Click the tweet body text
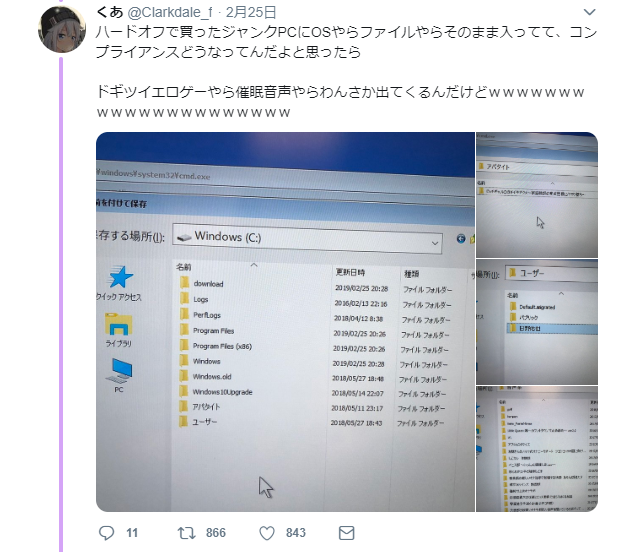Screen dimensions: 633x552 tap(346, 72)
